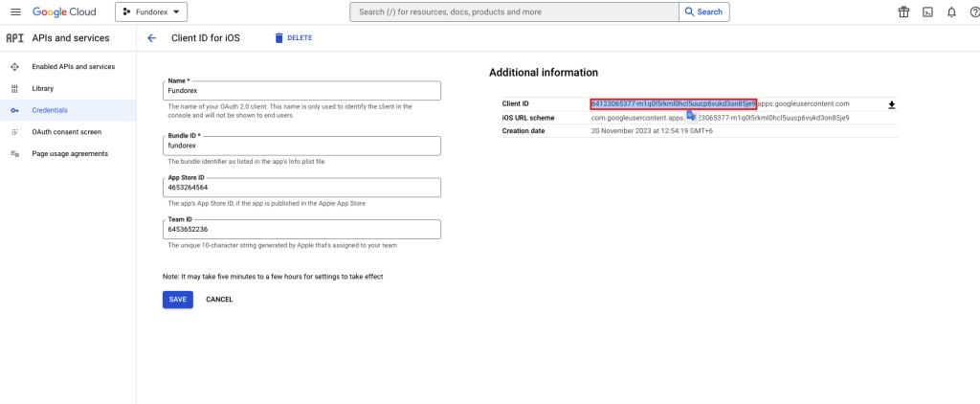This screenshot has width=980, height=404.
Task: Click the CANCEL button
Action: (x=219, y=300)
